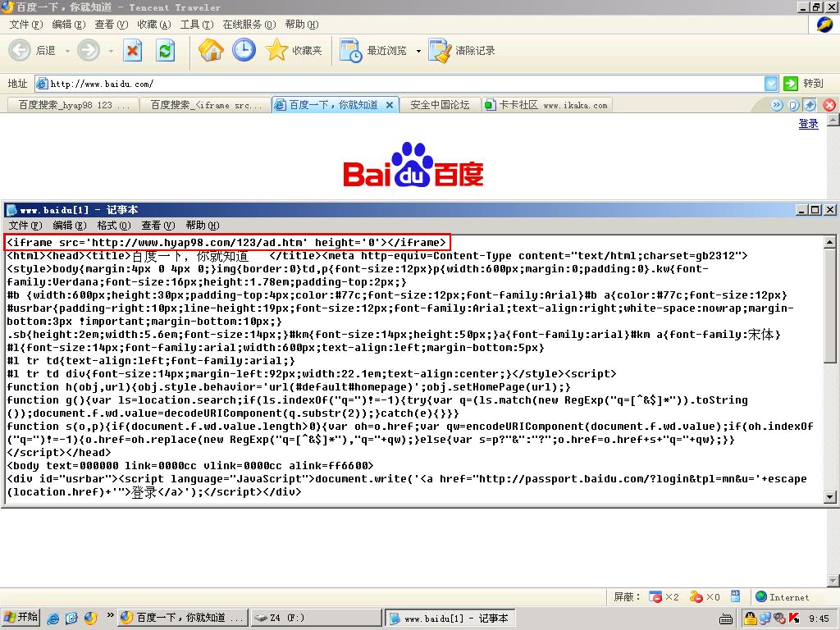
Task: Open the QQ penguin tray icon
Action: tap(751, 619)
